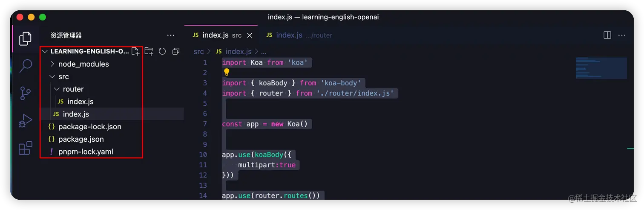This screenshot has width=644, height=210.
Task: Expand the node_modules folder
Action: (x=52, y=64)
